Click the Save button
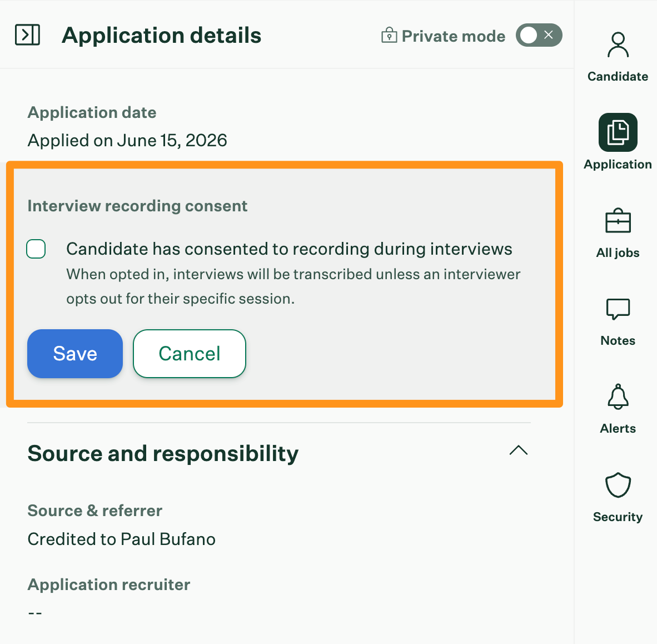Image resolution: width=657 pixels, height=644 pixels. click(75, 354)
